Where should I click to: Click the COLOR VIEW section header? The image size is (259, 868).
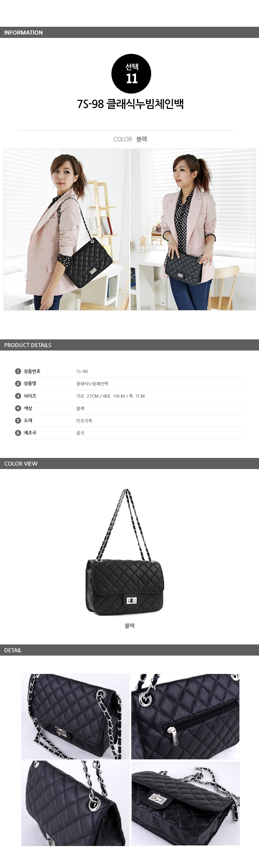[129, 464]
